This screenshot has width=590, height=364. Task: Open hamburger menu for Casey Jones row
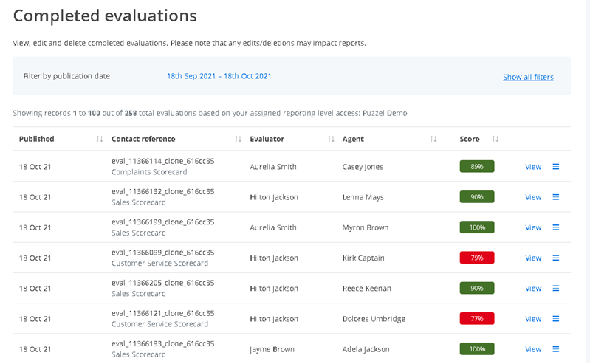click(556, 167)
